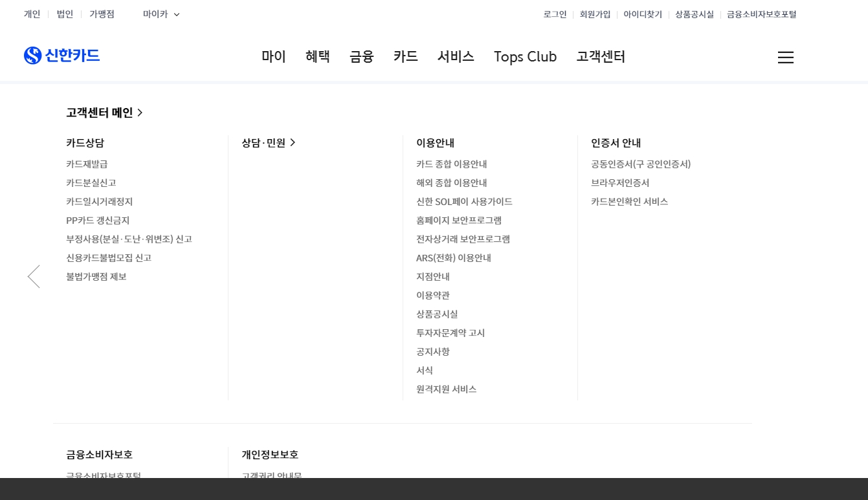Select the 혜택 menu
The height and width of the screenshot is (500, 868).
click(x=318, y=57)
